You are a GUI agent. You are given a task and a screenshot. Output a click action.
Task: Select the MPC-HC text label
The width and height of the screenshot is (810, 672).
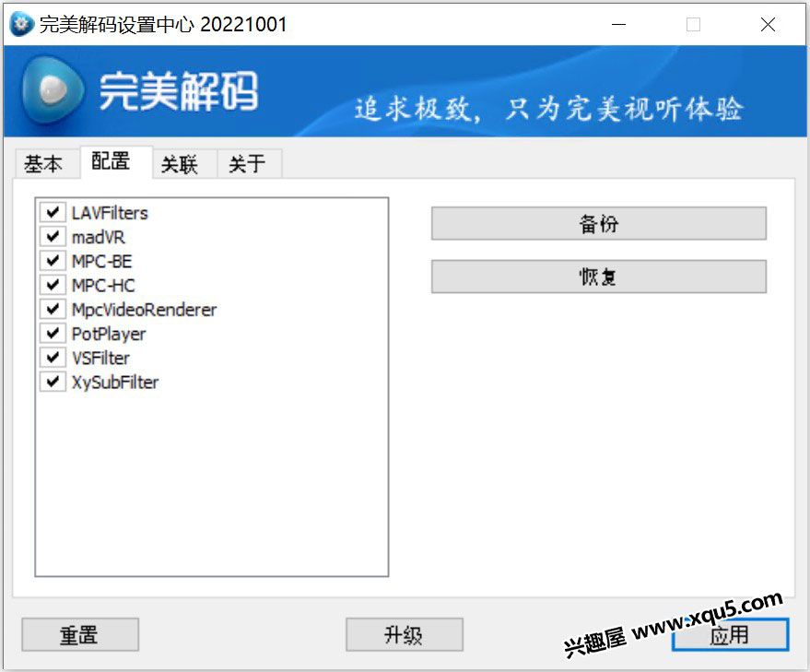tap(103, 286)
